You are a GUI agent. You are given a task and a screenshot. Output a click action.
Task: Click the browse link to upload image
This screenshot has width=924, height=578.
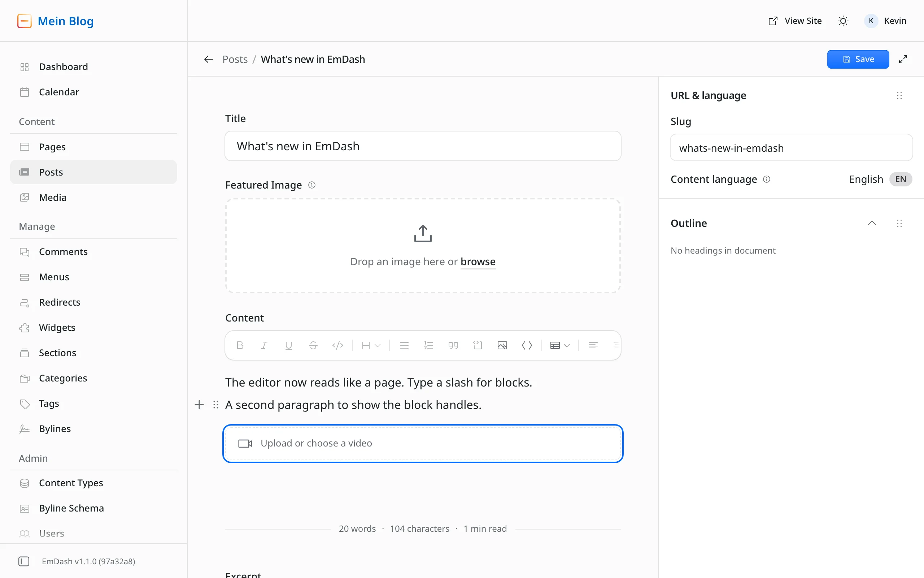(x=478, y=262)
